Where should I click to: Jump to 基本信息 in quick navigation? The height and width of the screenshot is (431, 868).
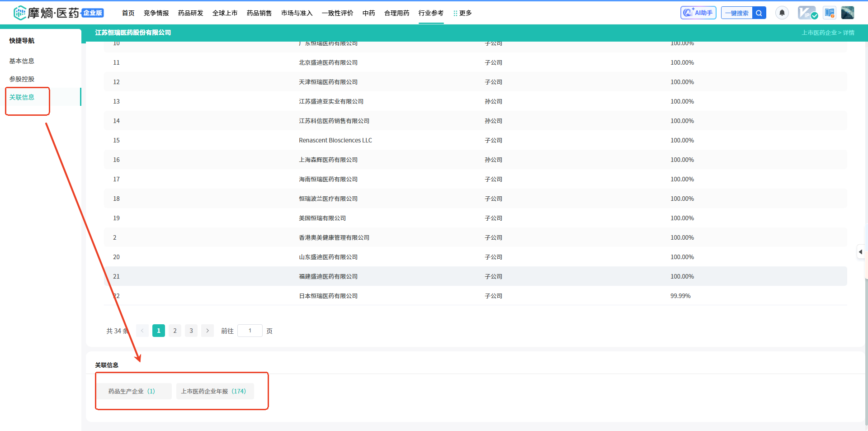[22, 61]
